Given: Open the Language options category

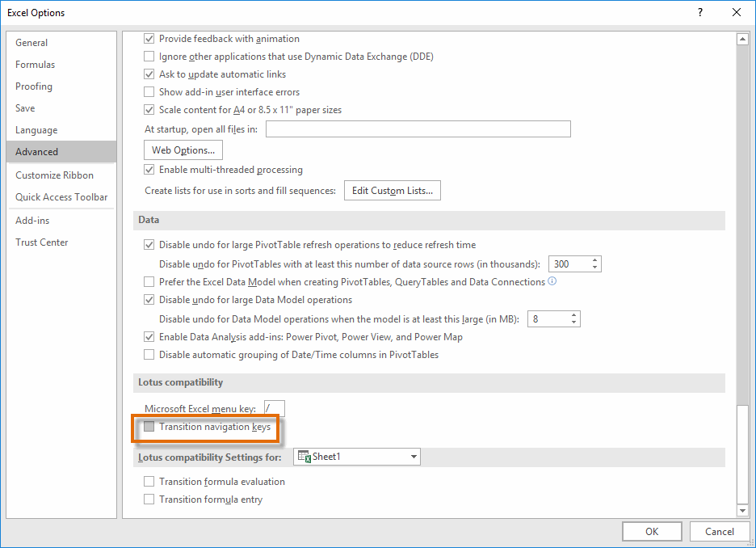Looking at the screenshot, I should [x=61, y=130].
